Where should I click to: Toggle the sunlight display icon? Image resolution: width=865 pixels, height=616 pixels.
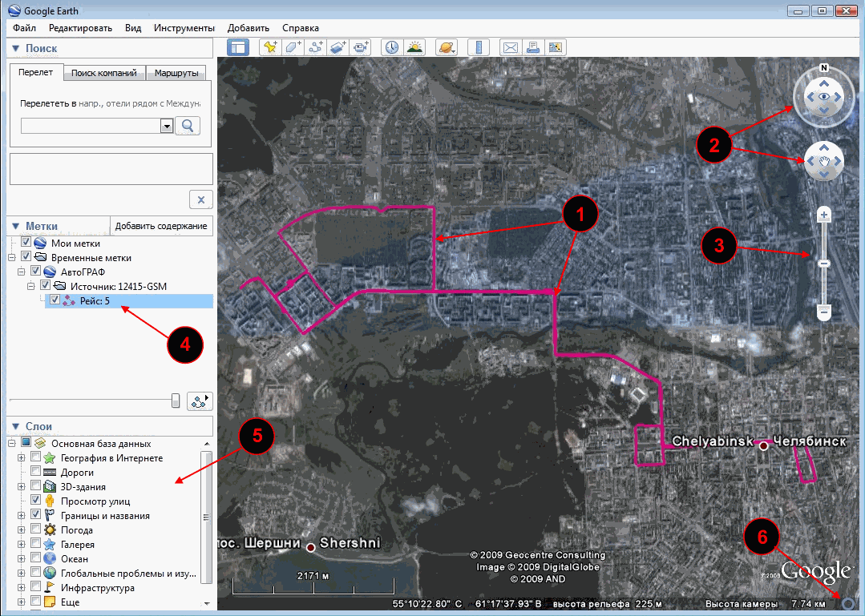pos(414,47)
